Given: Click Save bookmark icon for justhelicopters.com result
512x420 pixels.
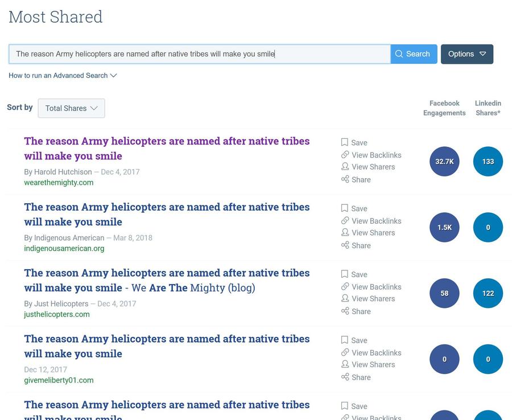Looking at the screenshot, I should click(345, 274).
